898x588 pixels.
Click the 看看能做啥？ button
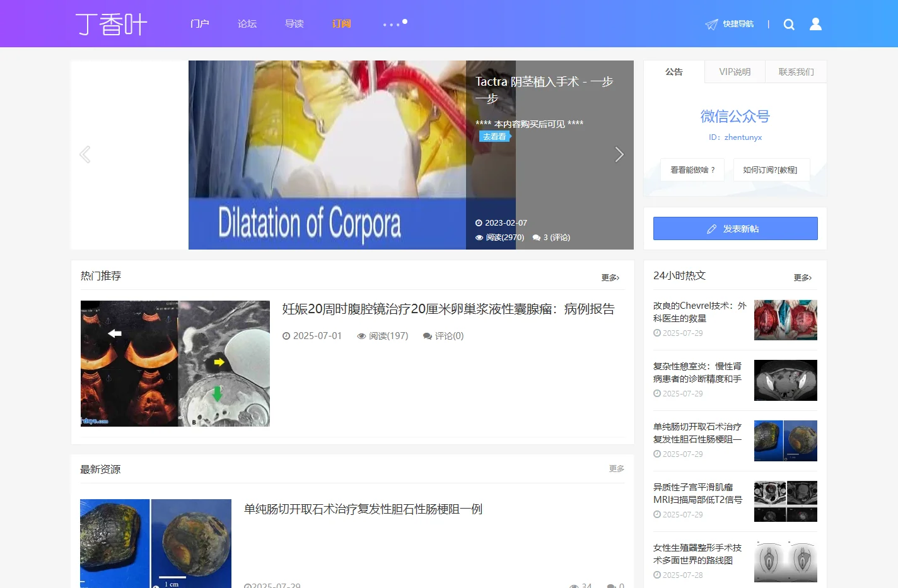tap(692, 170)
